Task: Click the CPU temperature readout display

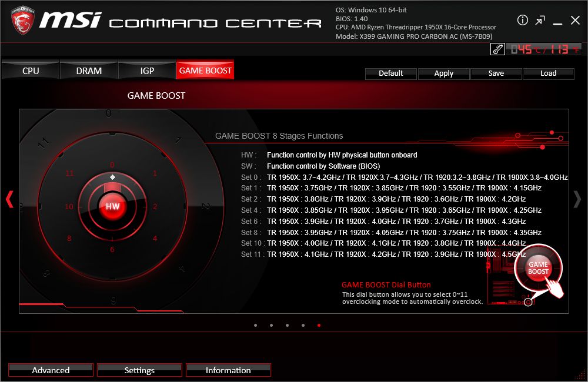Action: (544, 49)
